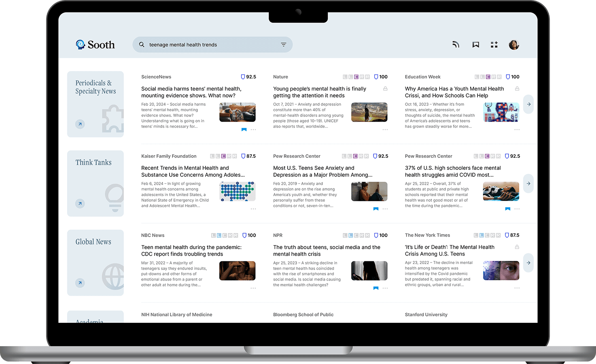This screenshot has width=596, height=364.
Task: Click the search magnifier icon
Action: pos(142,44)
